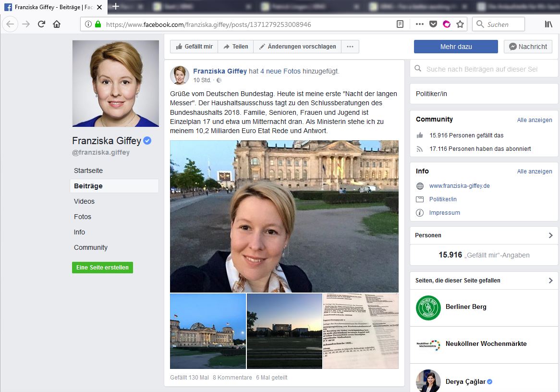Click 8 Kommentare link under post
The image size is (560, 392).
pyautogui.click(x=232, y=378)
